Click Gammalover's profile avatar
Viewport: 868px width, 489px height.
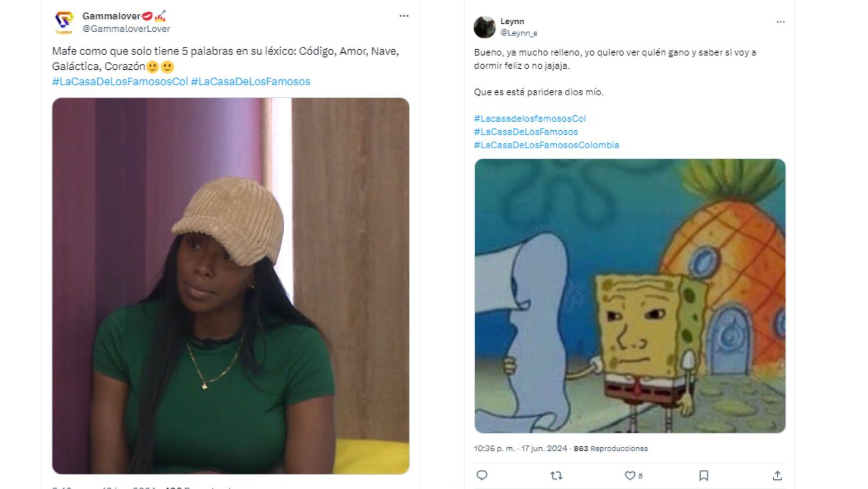(x=64, y=21)
